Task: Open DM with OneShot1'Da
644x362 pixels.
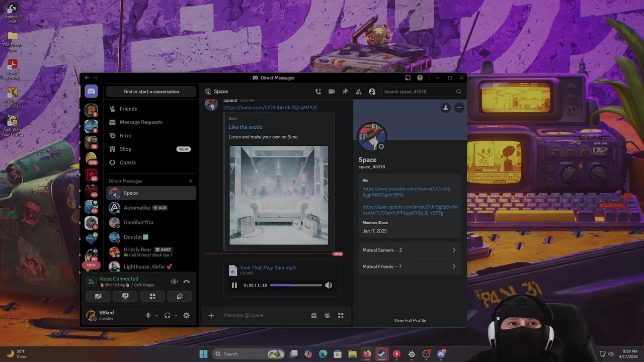Action: coord(151,222)
